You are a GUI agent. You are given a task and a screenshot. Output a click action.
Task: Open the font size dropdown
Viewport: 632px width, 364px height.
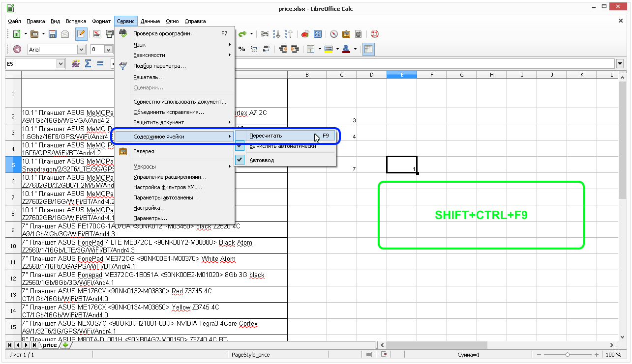108,49
